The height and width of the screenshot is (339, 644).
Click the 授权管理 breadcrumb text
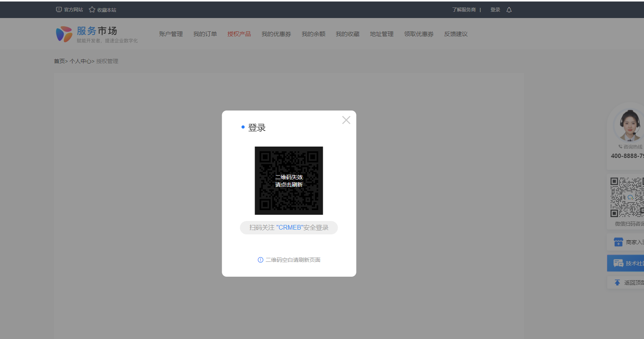(x=107, y=61)
